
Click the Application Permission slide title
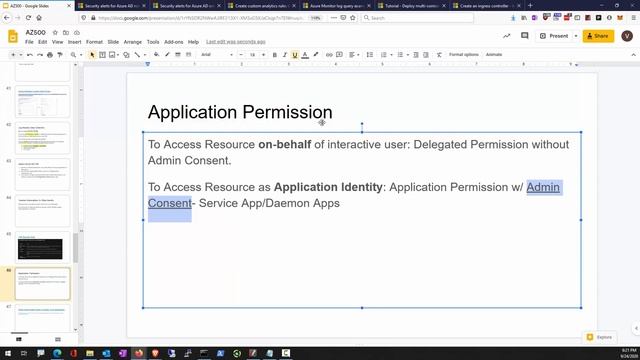(240, 112)
